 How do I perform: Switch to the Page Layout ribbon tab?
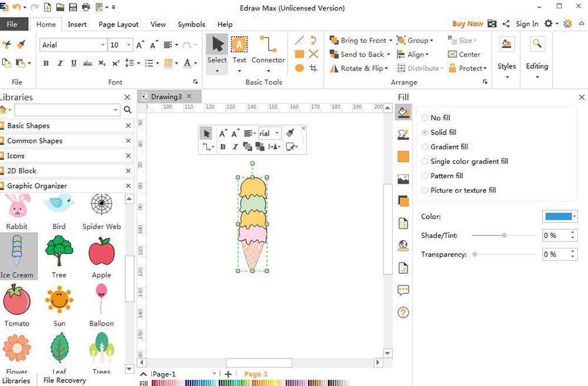click(119, 25)
